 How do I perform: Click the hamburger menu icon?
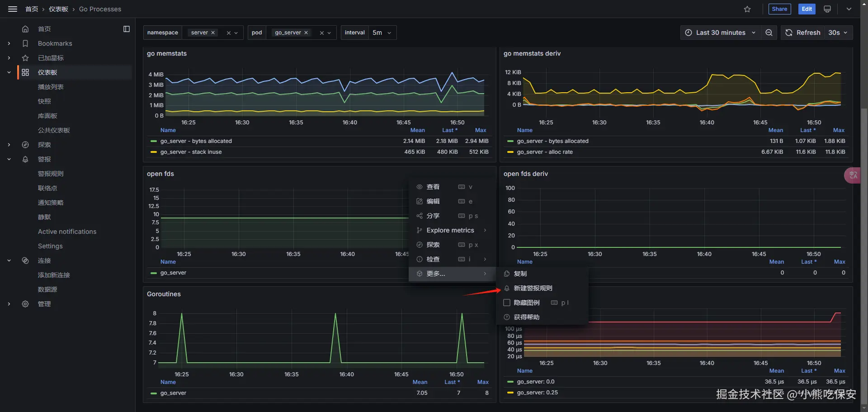tap(13, 9)
